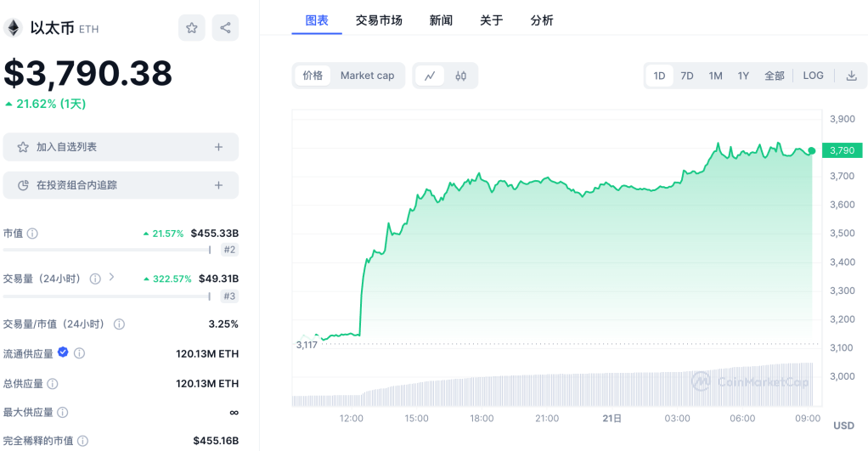Open the 交易市场 tab

click(x=379, y=20)
